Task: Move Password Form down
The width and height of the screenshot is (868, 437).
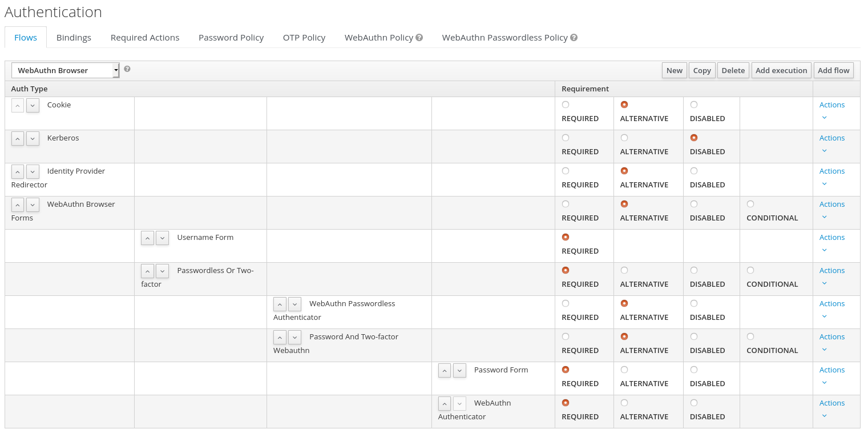Action: 459,370
